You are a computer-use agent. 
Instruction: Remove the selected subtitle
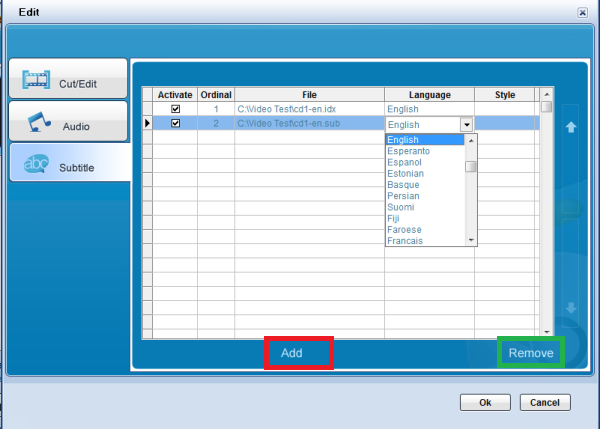coord(531,352)
